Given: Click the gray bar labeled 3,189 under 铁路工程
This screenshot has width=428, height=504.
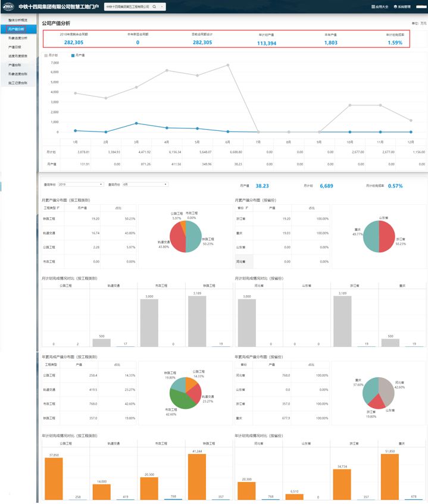Looking at the screenshot, I should (197, 321).
